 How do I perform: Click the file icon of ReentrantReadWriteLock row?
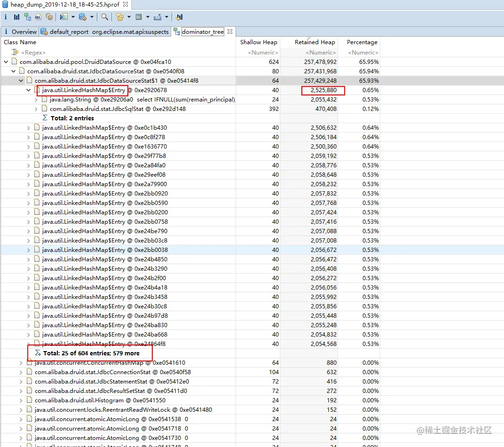[29, 409]
